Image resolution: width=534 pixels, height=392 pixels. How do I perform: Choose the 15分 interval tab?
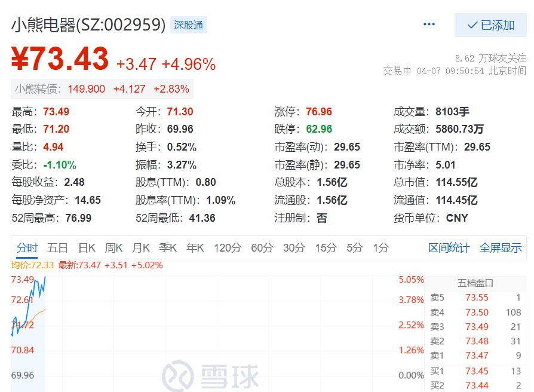pyautogui.click(x=326, y=247)
